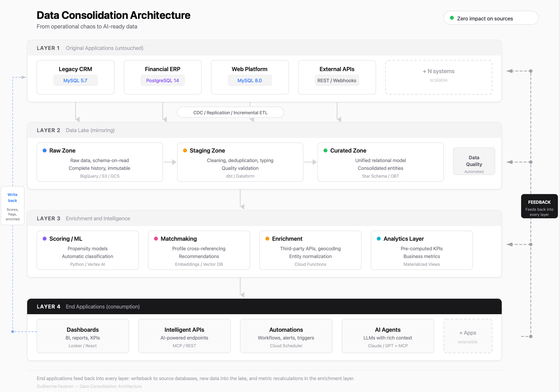The width and height of the screenshot is (560, 392).
Task: Click 'From operational chaos to AI-ready data'
Action: [x=87, y=27]
